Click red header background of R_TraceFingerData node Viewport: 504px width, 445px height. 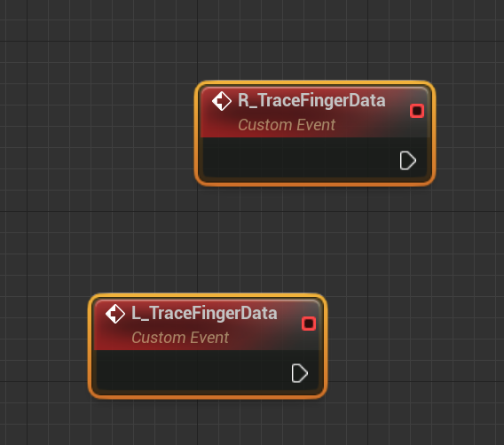pyautogui.click(x=363, y=127)
